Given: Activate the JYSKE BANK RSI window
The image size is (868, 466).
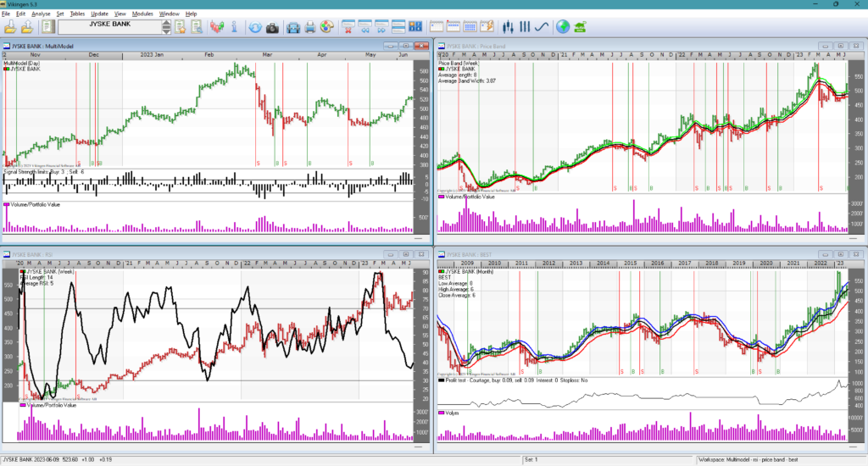Looking at the screenshot, I should pos(32,254).
